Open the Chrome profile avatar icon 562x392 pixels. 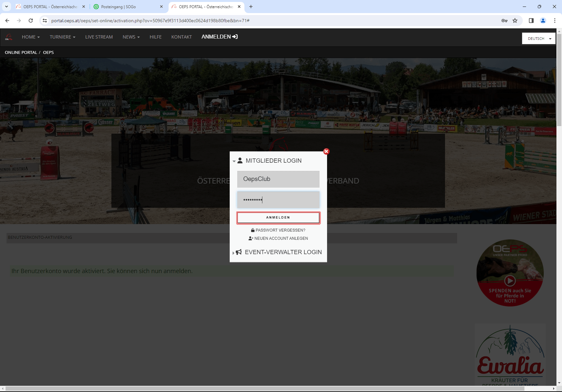coord(543,21)
